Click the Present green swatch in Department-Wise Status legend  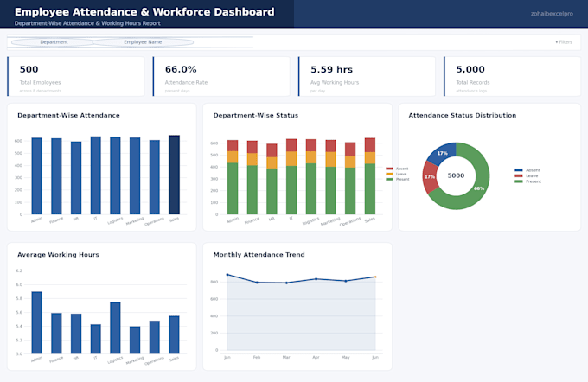[x=389, y=179]
